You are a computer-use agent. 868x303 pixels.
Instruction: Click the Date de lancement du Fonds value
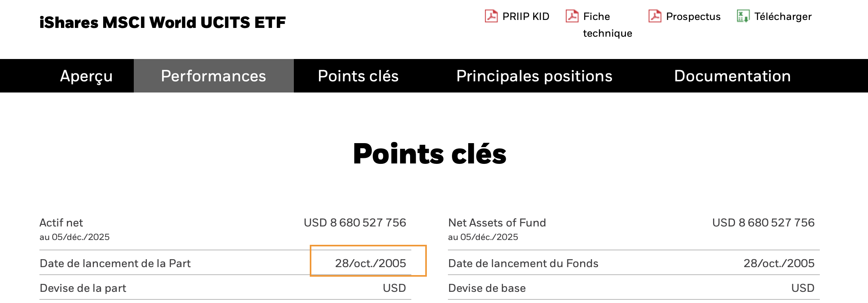pos(779,263)
